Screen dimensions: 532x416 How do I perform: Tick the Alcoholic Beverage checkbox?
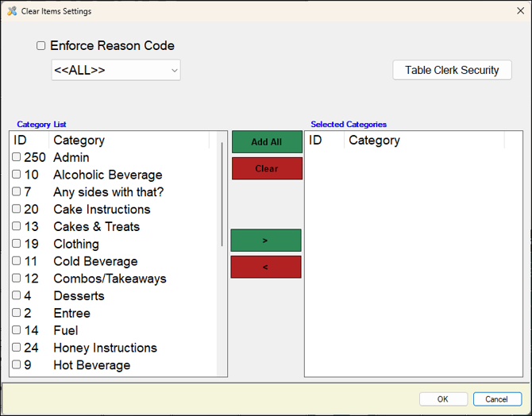17,175
